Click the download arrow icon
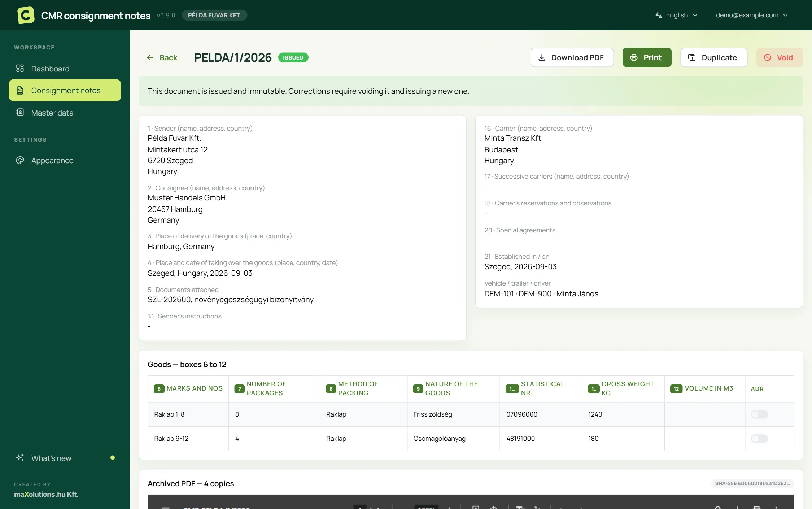Image resolution: width=812 pixels, height=509 pixels. point(542,58)
